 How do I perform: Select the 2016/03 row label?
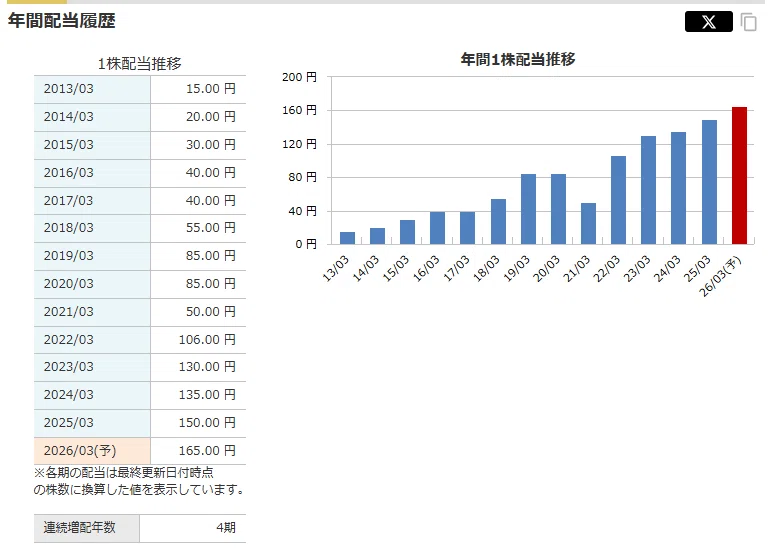68,172
